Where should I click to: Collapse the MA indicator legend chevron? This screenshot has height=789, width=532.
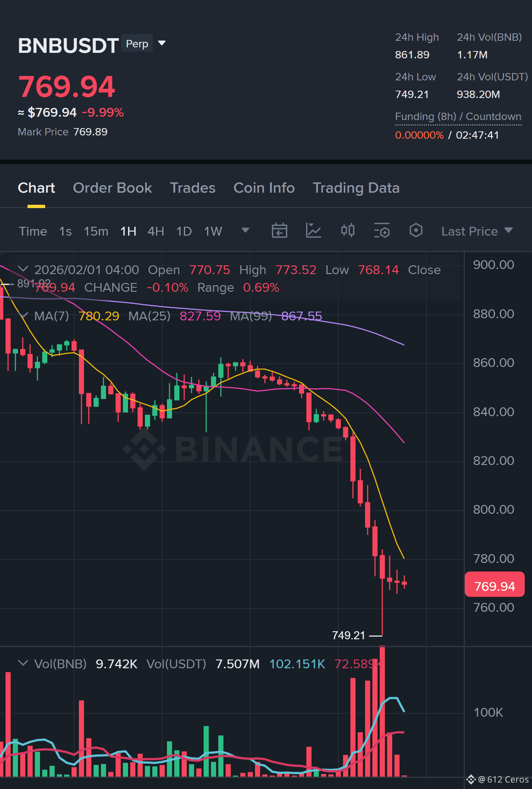pos(23,315)
